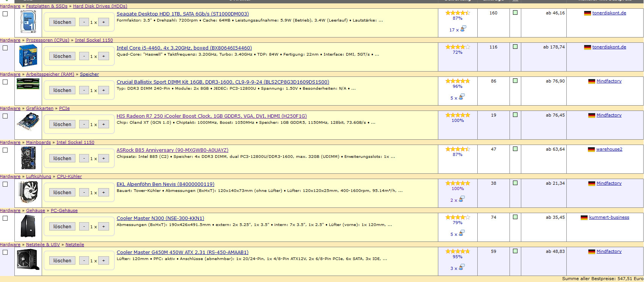Open HIS Radeon R7 250 graphics card thumbnail
Image resolution: width=644 pixels, height=282 pixels.
tap(28, 122)
